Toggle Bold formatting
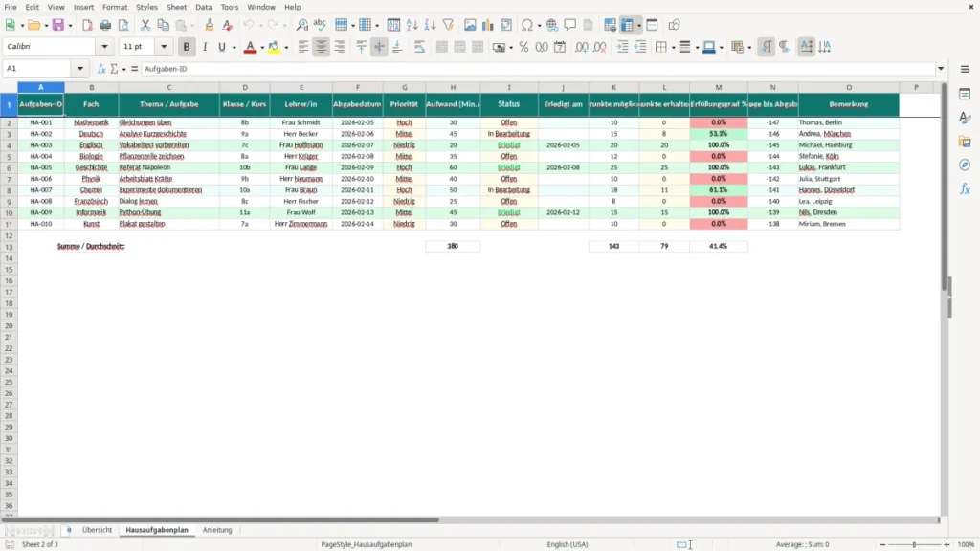Viewport: 980px width, 551px height. tap(187, 47)
